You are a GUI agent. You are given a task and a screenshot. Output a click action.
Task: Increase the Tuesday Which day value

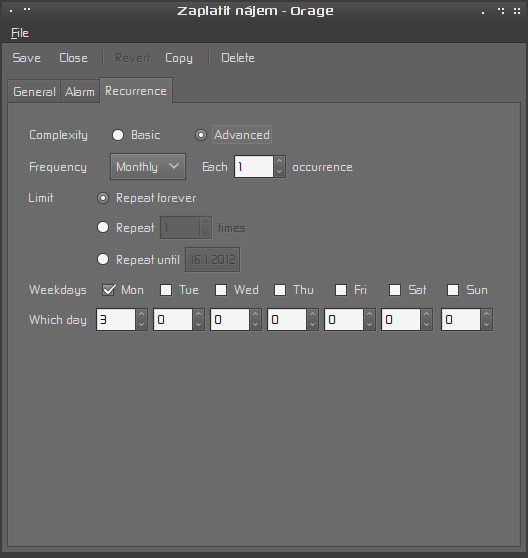pos(198,314)
